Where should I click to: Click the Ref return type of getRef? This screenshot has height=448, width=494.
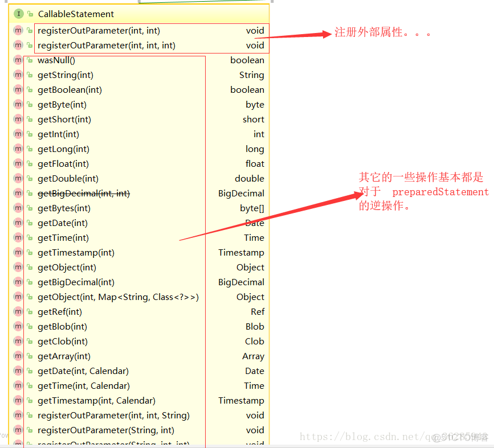pos(258,312)
